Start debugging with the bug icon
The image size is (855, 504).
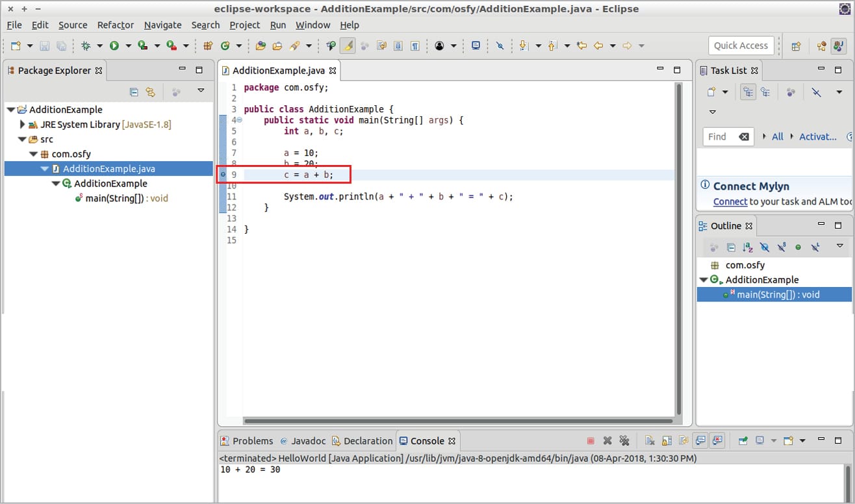coord(86,45)
